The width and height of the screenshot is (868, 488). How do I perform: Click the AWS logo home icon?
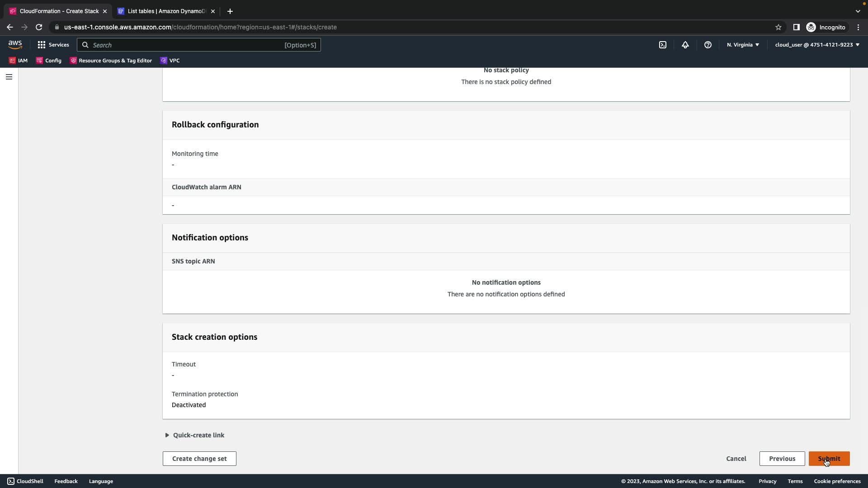pos(15,45)
